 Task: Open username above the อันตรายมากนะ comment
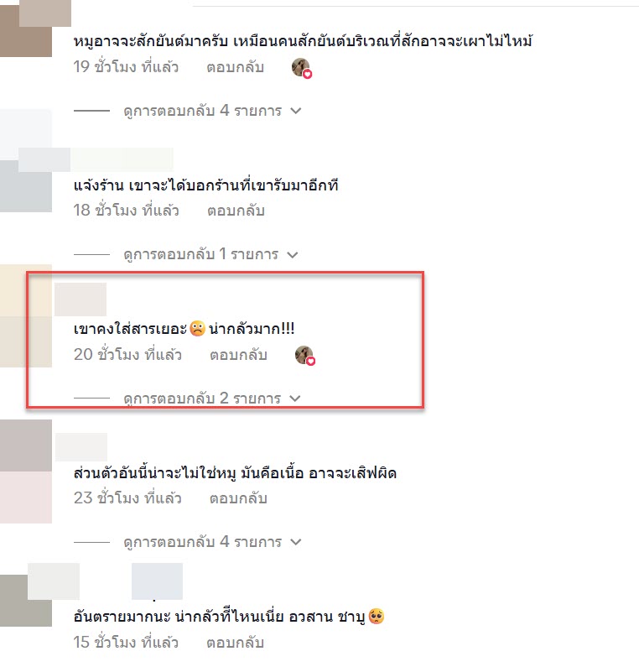click(106, 581)
